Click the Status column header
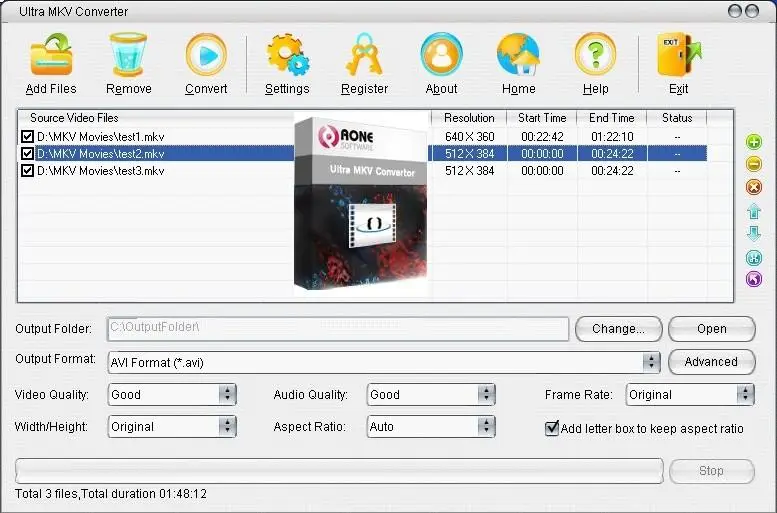 [x=677, y=118]
